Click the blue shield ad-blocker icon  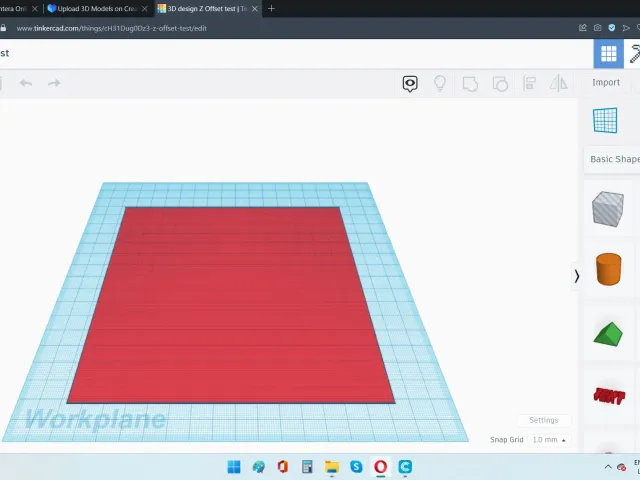611,28
